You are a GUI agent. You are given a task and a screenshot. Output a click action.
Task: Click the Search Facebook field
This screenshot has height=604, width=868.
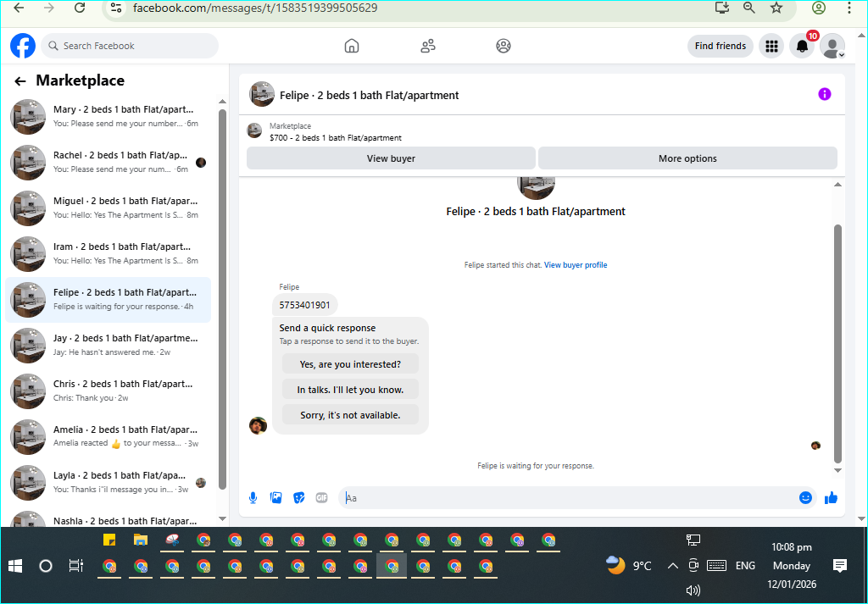click(130, 46)
